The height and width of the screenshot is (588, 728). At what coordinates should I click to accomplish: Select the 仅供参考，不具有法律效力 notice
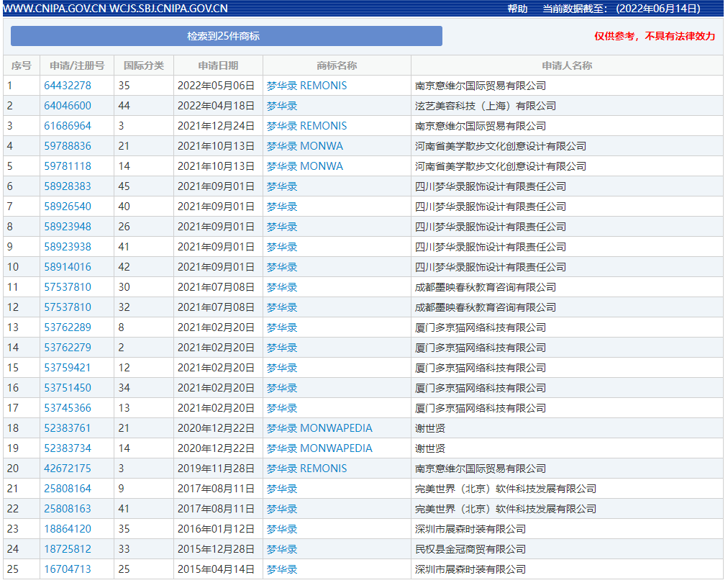(655, 36)
